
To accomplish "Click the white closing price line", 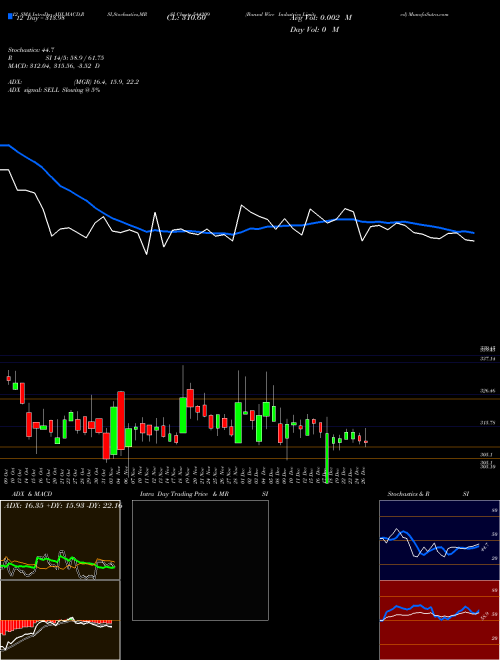I will coord(237,212).
